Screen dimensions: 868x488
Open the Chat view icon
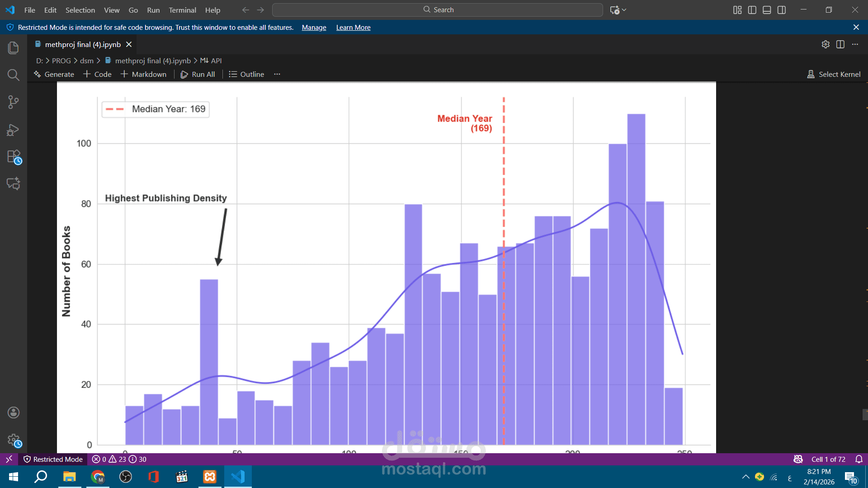pos(14,183)
